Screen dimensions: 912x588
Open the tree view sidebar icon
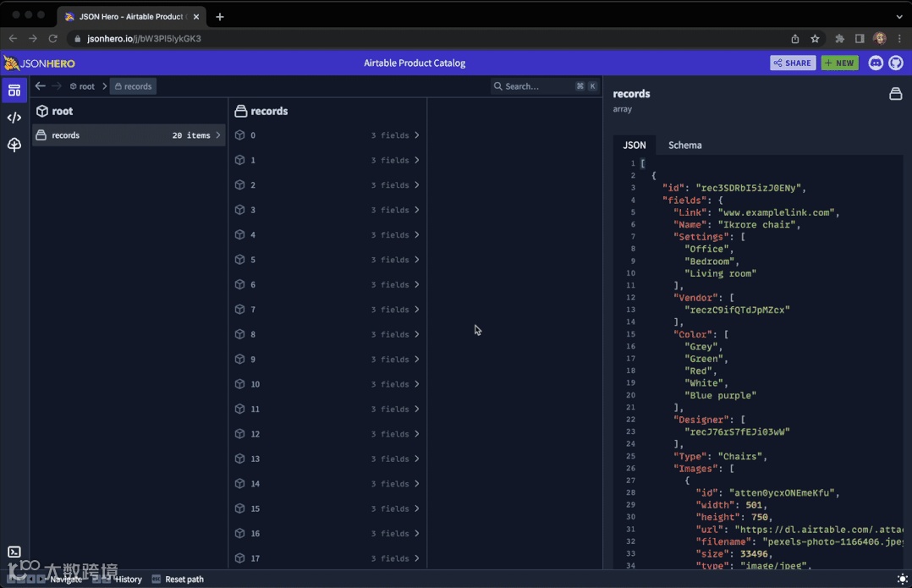pyautogui.click(x=14, y=144)
